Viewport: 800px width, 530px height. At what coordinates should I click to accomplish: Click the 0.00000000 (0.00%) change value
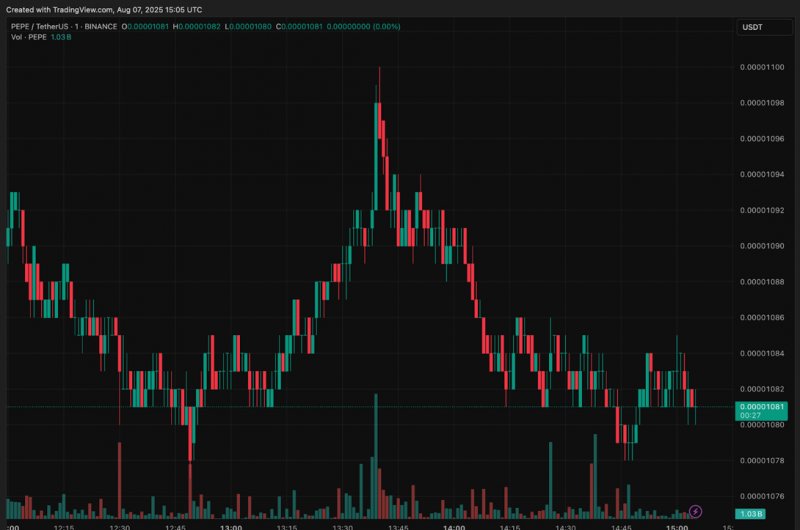[x=363, y=27]
